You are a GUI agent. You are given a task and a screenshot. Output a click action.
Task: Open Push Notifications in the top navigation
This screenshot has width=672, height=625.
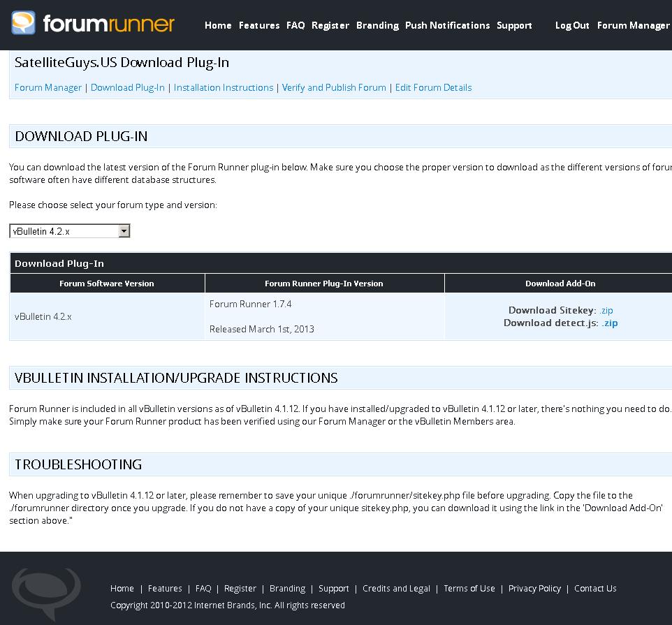(x=448, y=25)
